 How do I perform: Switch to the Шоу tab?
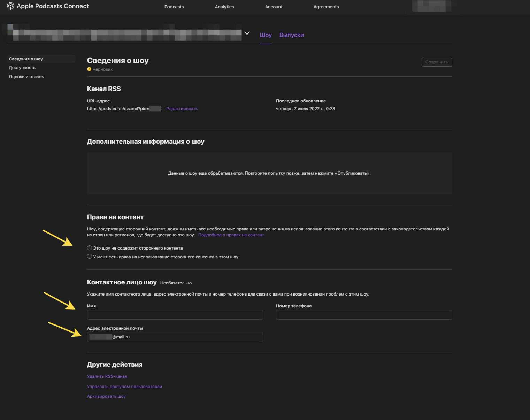click(266, 35)
